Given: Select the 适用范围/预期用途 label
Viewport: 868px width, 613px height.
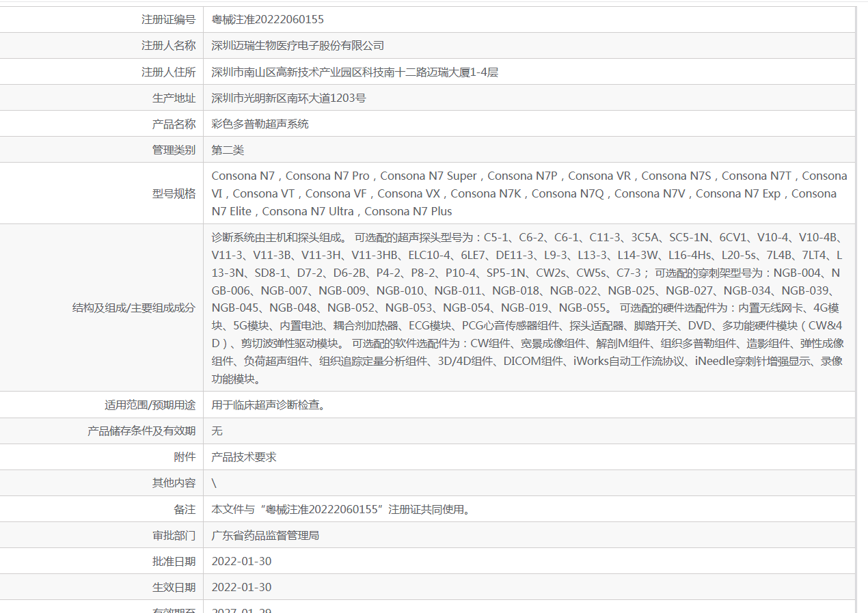Looking at the screenshot, I should click(150, 405).
